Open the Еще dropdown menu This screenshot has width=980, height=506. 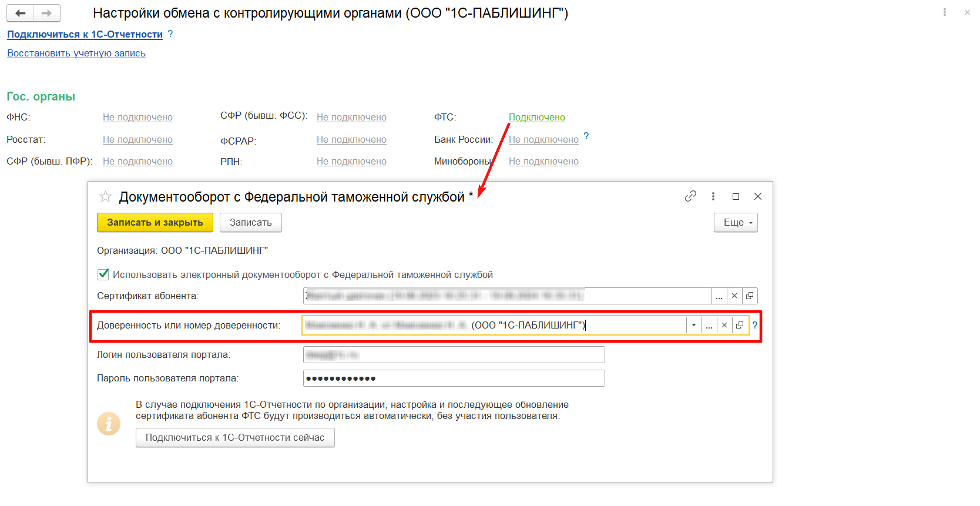pyautogui.click(x=736, y=223)
